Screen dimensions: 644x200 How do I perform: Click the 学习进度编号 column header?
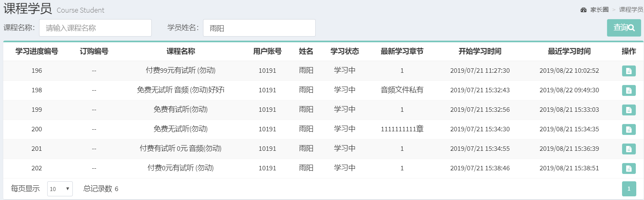pyautogui.click(x=37, y=51)
